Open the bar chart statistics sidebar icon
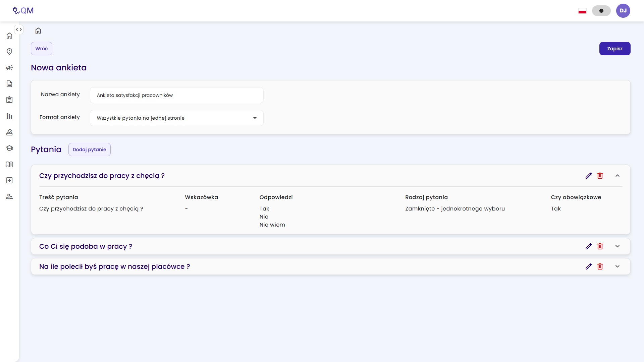Image resolution: width=644 pixels, height=362 pixels. (x=9, y=116)
